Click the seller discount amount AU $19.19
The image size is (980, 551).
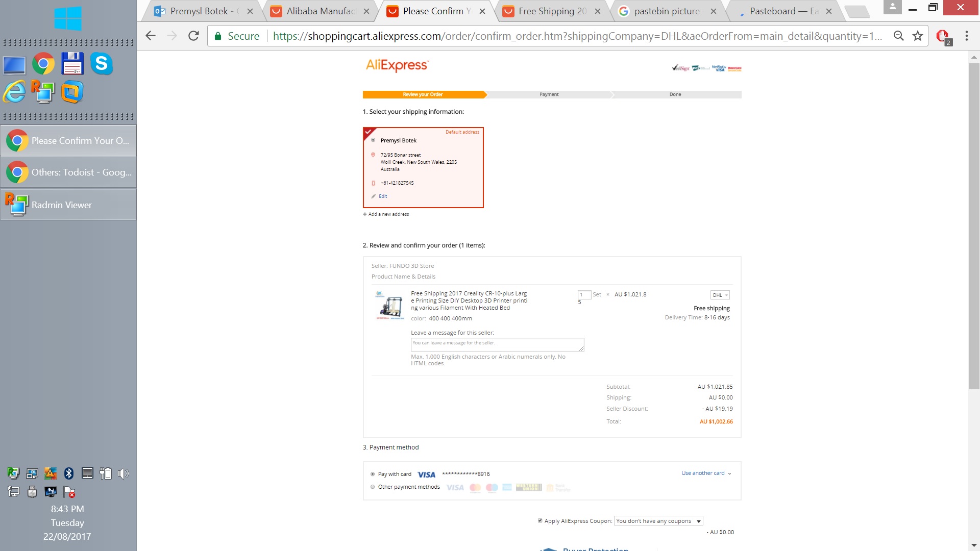tap(718, 409)
